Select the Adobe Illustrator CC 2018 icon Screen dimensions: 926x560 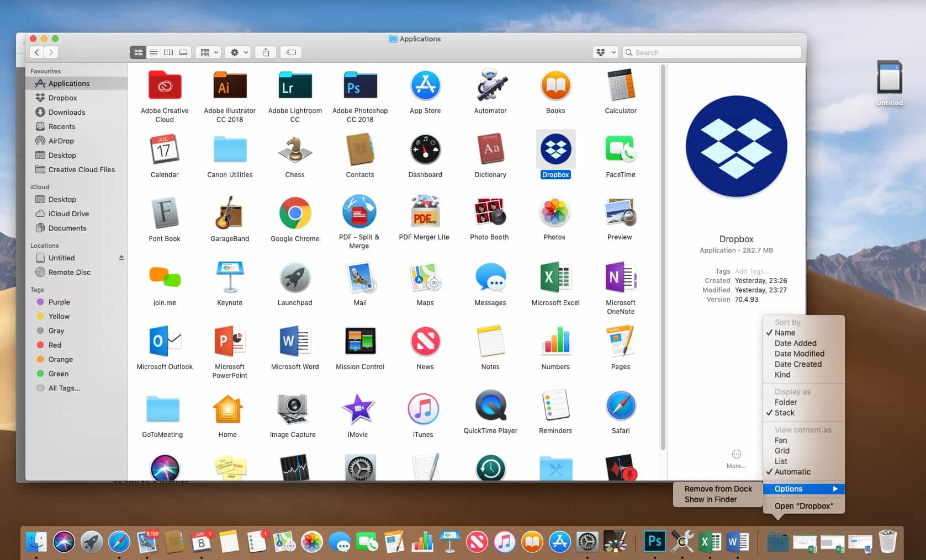point(230,86)
